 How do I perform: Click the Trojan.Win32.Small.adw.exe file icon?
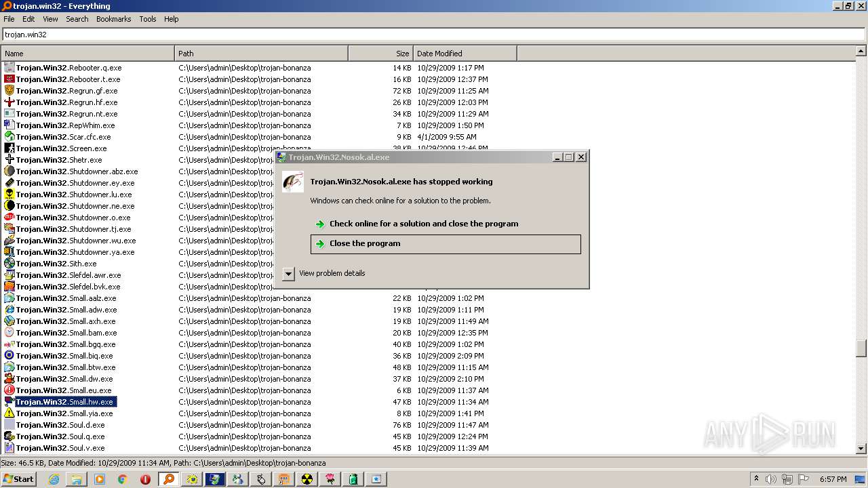coord(9,310)
